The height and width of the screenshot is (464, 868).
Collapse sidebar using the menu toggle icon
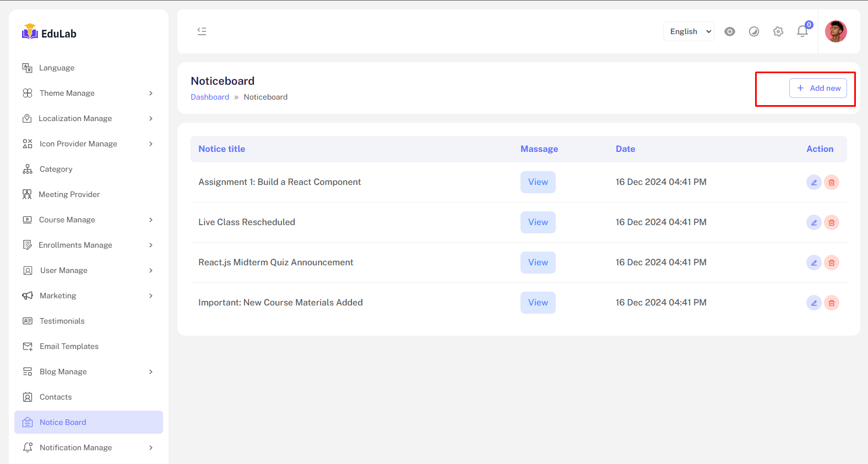point(202,31)
